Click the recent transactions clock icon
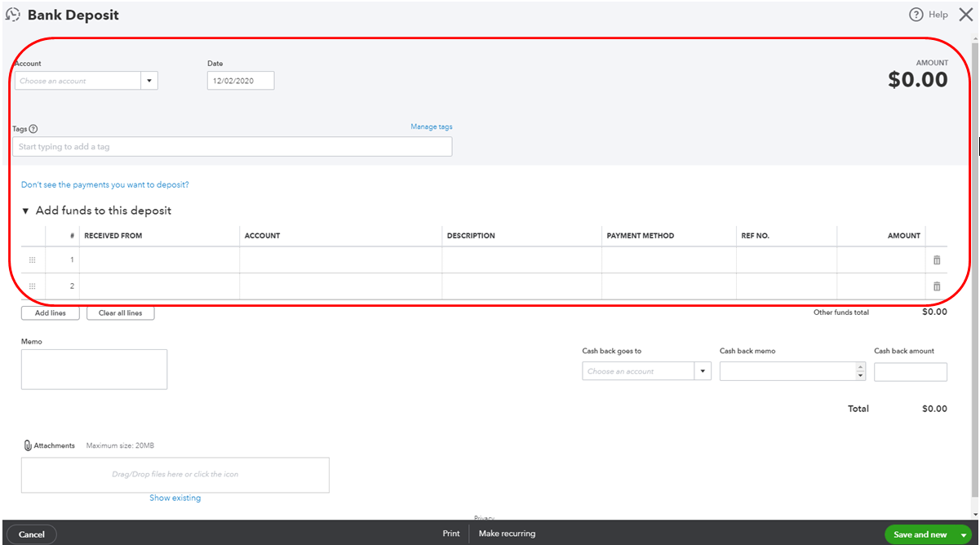Screen dimensions: 980x545 pos(13,15)
